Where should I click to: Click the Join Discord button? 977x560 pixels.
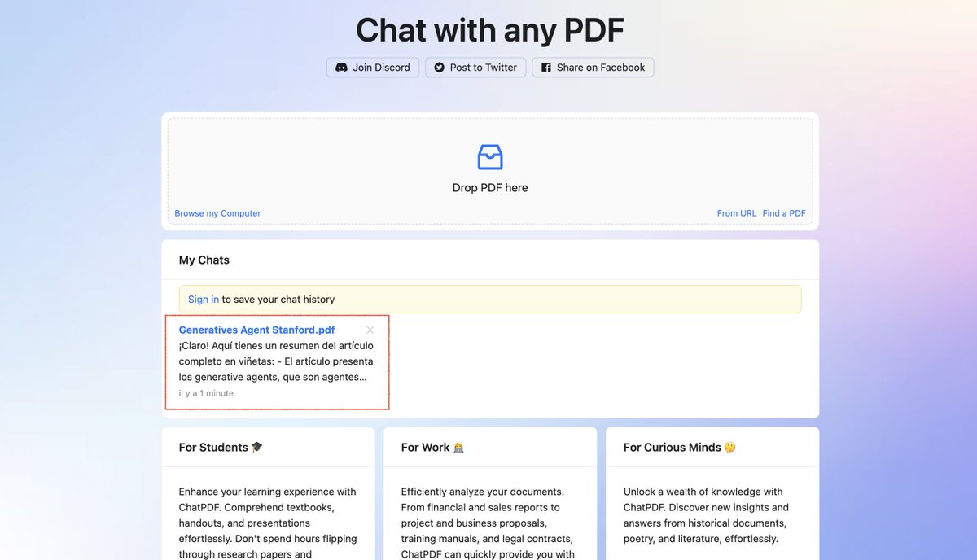coord(373,68)
